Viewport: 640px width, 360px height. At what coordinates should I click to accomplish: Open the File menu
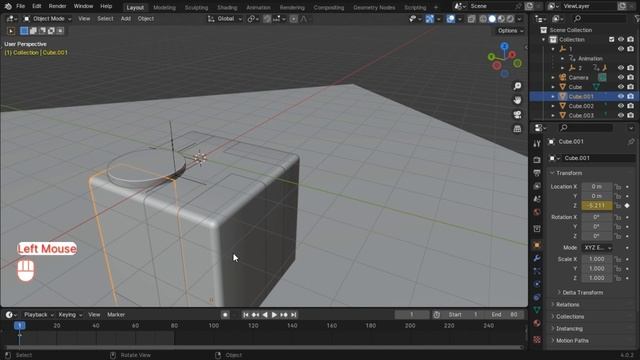click(x=20, y=6)
